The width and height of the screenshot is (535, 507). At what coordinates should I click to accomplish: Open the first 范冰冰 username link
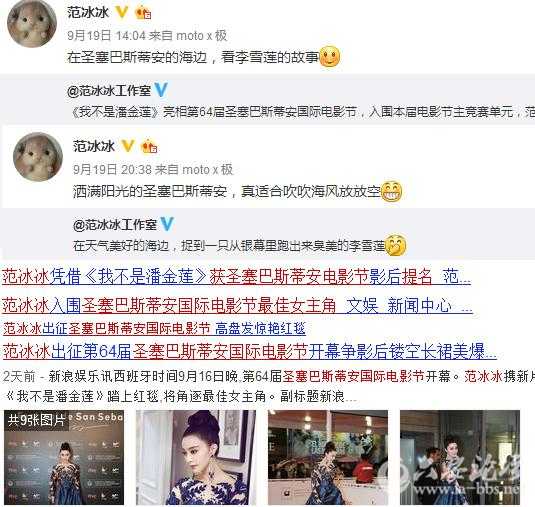tap(88, 13)
